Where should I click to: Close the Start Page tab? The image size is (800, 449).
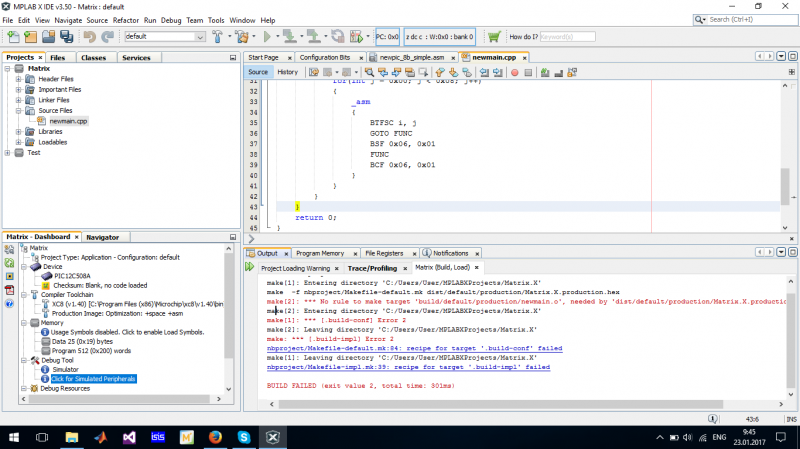289,58
